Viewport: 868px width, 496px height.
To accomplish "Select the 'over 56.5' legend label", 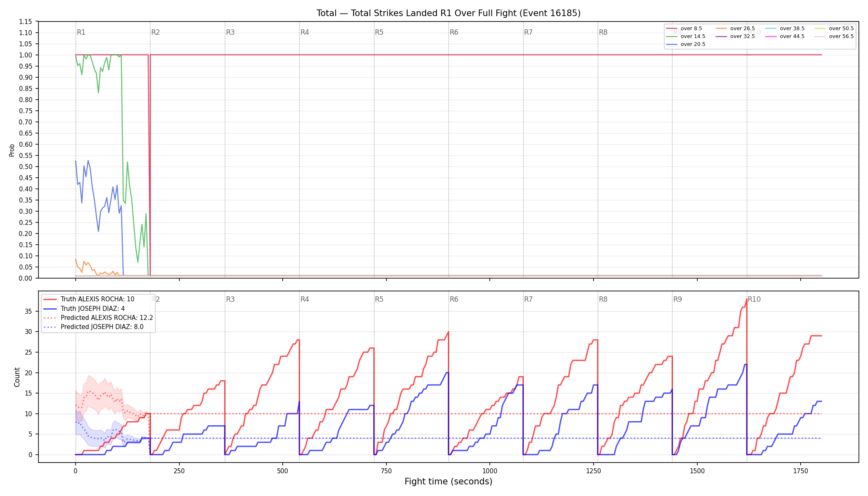I will click(x=841, y=36).
